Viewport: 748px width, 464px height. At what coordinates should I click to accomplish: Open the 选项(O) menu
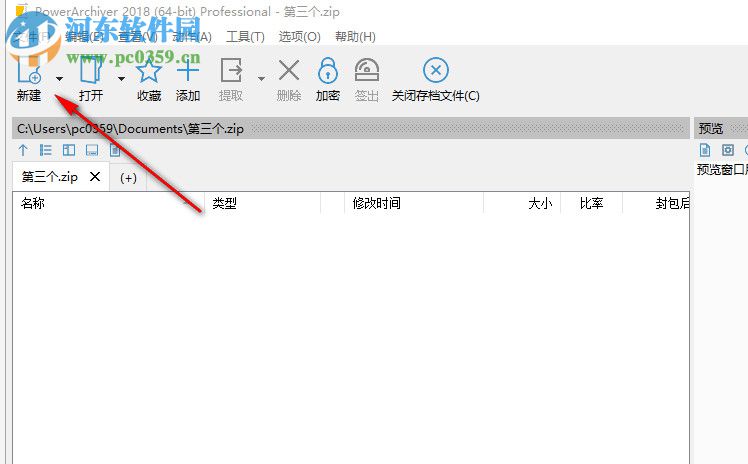300,37
